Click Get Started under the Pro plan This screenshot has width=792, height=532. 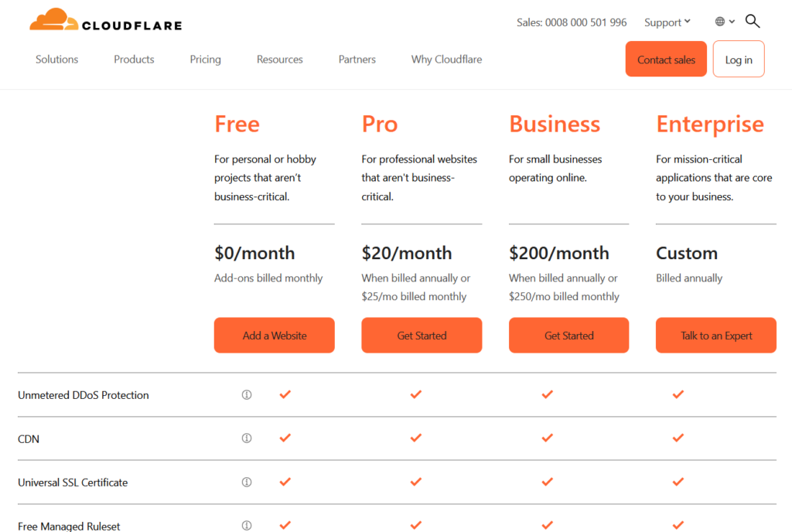(x=422, y=336)
